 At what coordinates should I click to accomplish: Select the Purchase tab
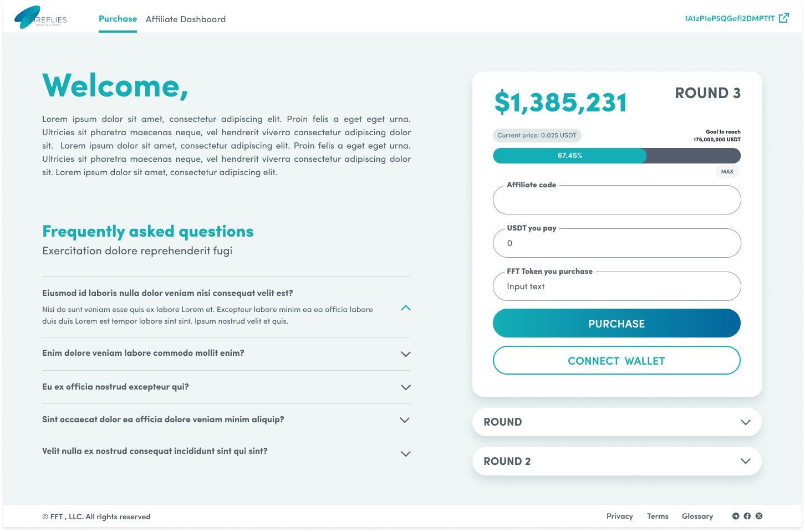118,19
